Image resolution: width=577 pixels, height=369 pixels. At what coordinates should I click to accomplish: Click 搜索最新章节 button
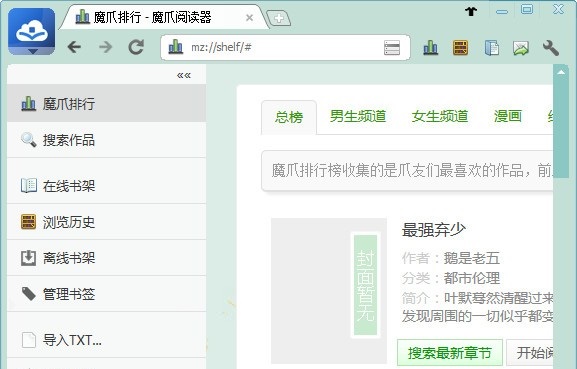(450, 353)
